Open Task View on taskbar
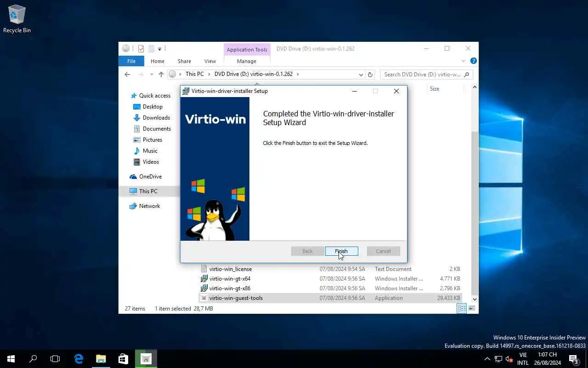This screenshot has height=368, width=588. click(x=55, y=359)
